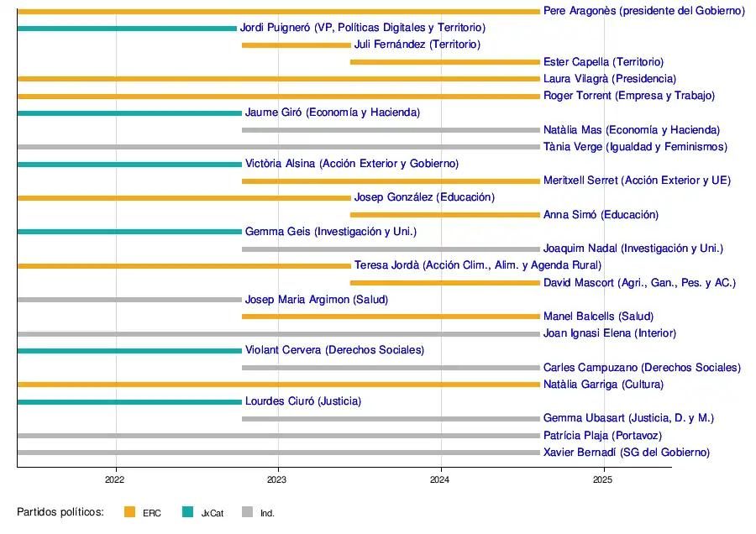Open Jordi Puigneró's linked label
The width and height of the screenshot is (756, 534).
click(362, 28)
